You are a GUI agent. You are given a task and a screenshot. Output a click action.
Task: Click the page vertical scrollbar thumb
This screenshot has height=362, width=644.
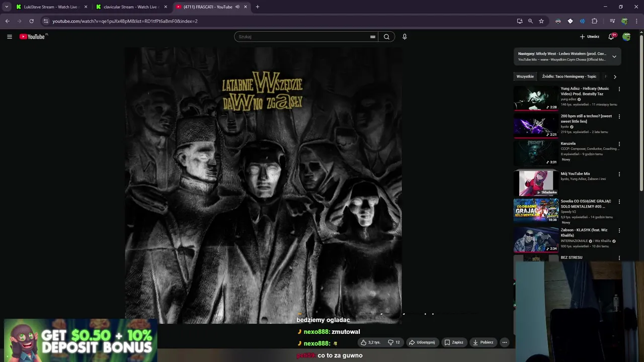click(641, 113)
